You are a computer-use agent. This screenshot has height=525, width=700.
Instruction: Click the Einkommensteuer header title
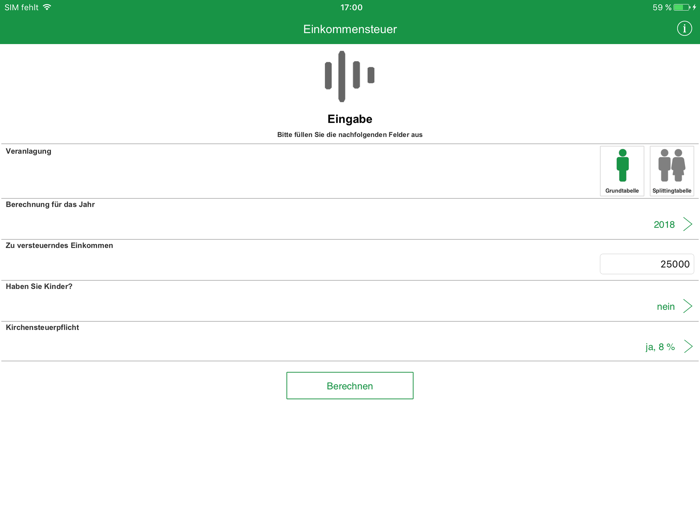tap(350, 29)
